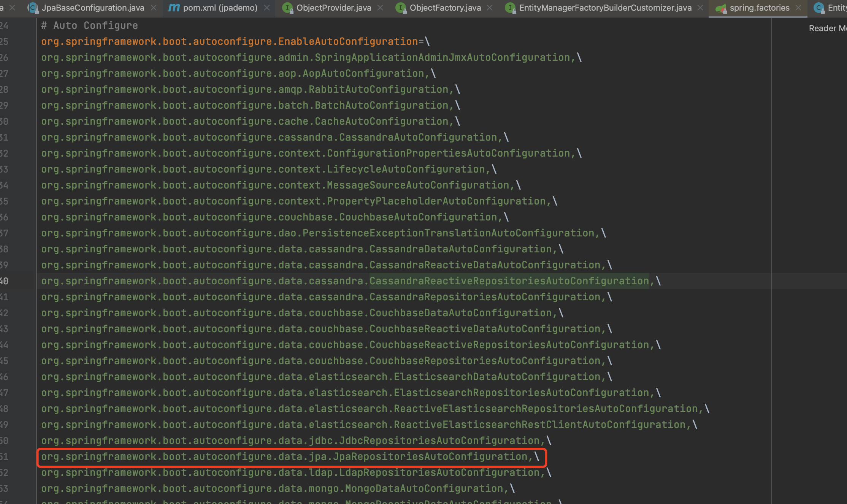Image resolution: width=847 pixels, height=504 pixels.
Task: Click CassandraRepositoriesAutoConfiguration line
Action: point(327,297)
